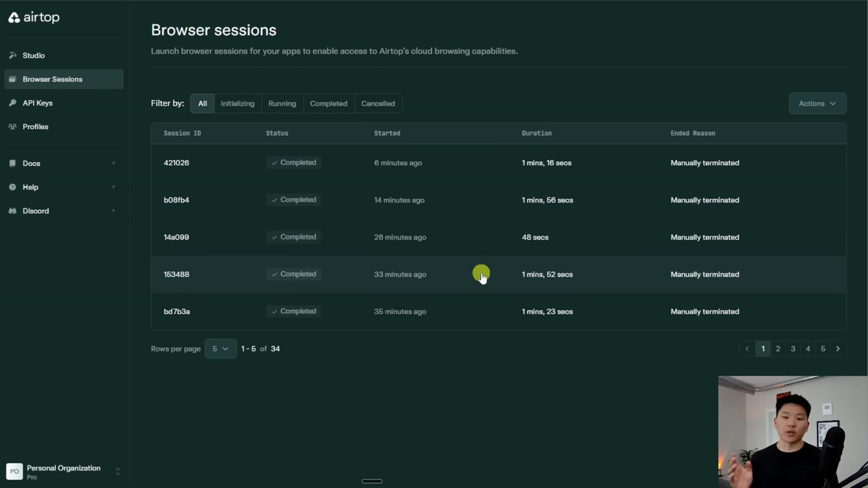The image size is (868, 488).
Task: Click the Status column header
Action: point(277,133)
